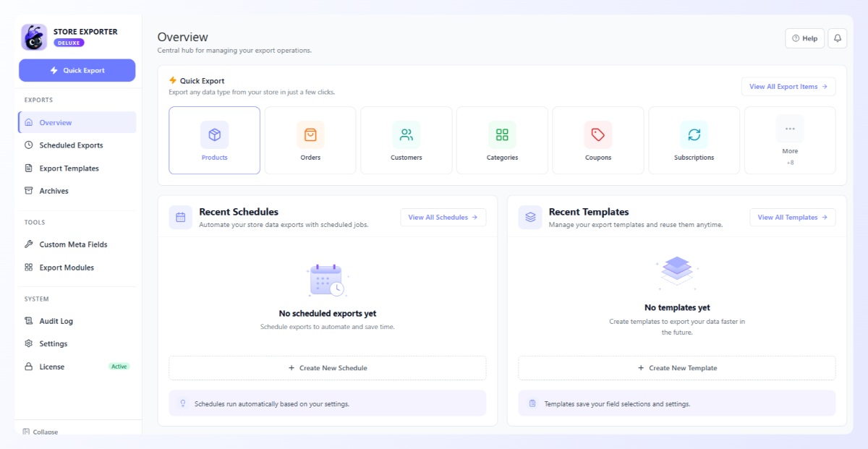Click the "+8" text under More

click(790, 163)
